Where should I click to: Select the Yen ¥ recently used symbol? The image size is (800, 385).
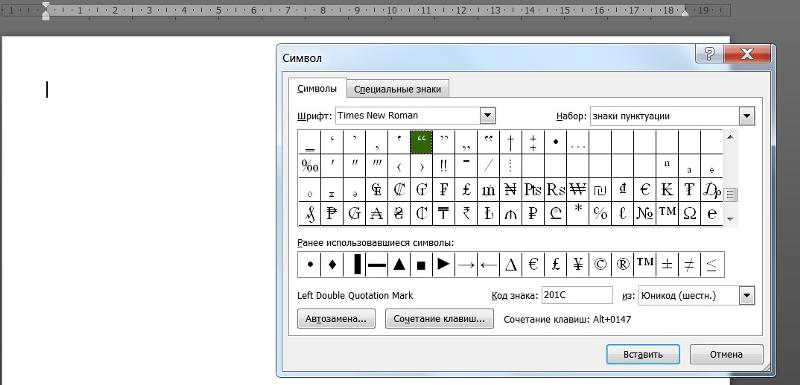[x=578, y=265]
